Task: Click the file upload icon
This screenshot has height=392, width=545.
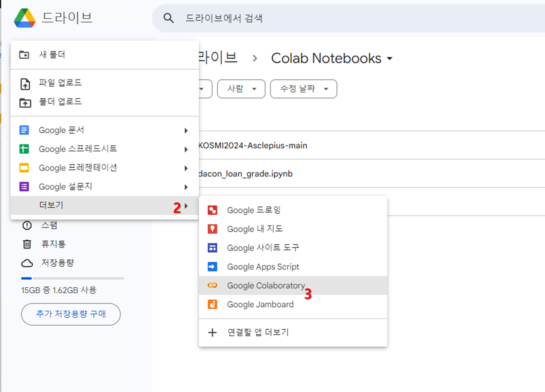Action: [x=25, y=84]
